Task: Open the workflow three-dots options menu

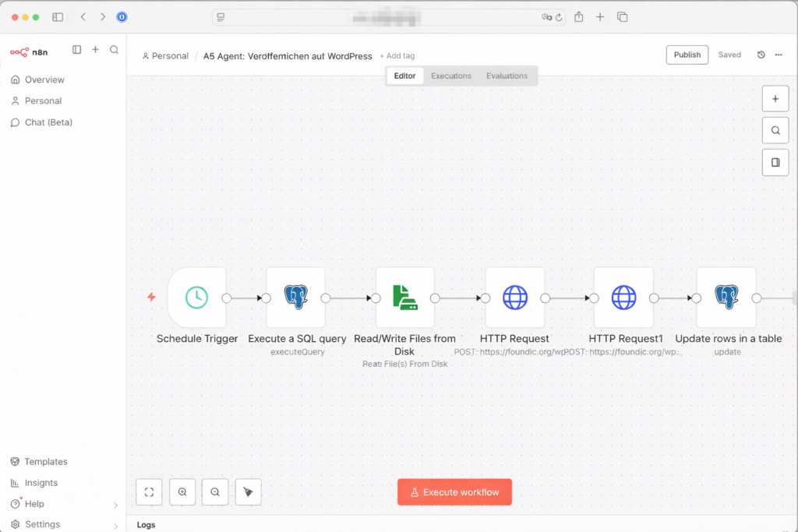Action: pos(779,55)
